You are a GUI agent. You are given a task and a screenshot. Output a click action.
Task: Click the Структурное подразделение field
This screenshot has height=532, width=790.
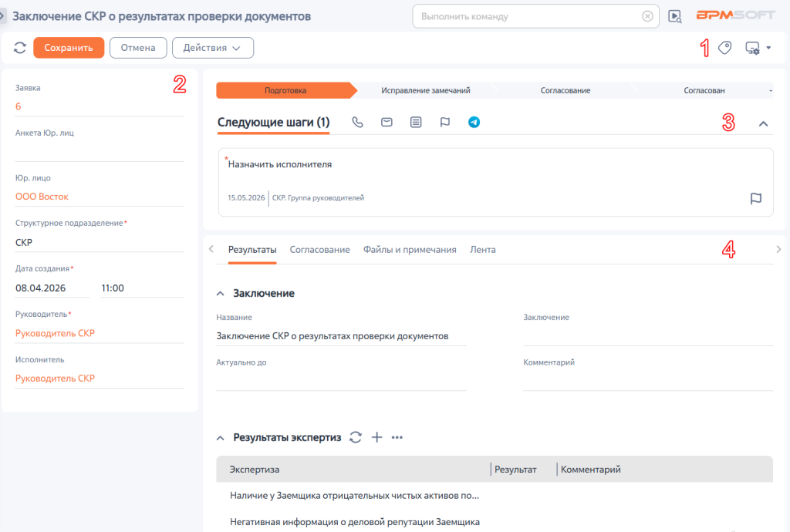click(x=100, y=243)
